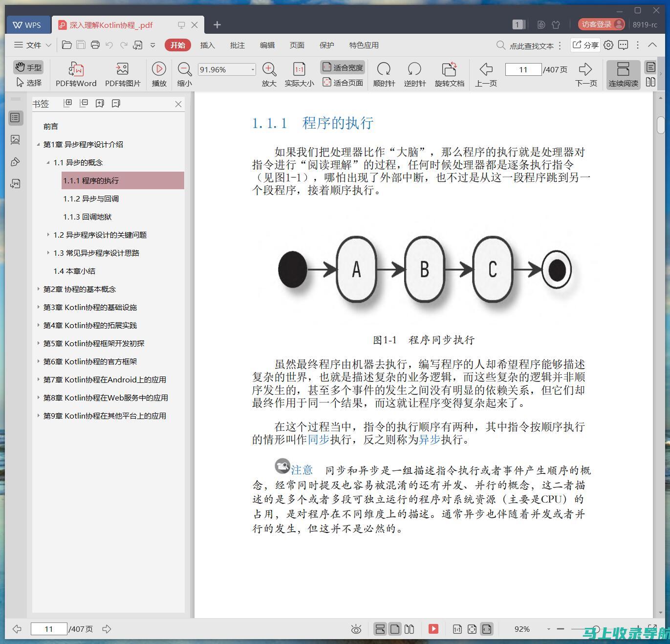Enter fullscreen via status bar corner icon
The width and height of the screenshot is (670, 644).
point(652,628)
